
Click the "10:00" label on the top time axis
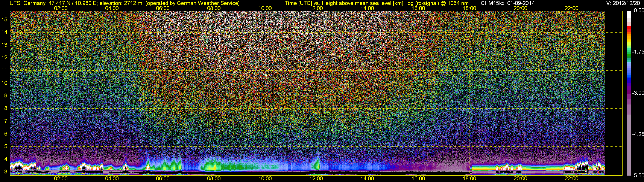point(265,8)
